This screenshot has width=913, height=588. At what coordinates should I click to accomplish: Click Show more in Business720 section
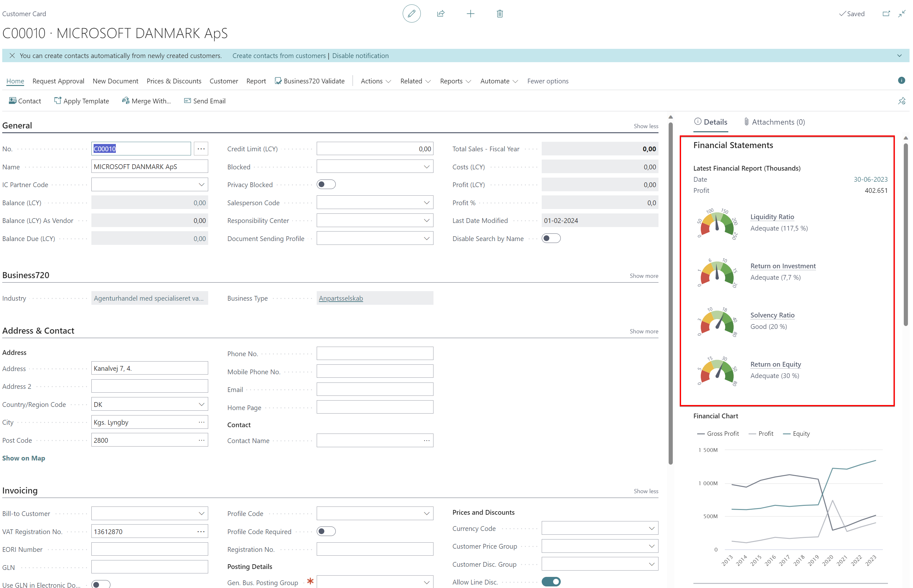coord(644,276)
